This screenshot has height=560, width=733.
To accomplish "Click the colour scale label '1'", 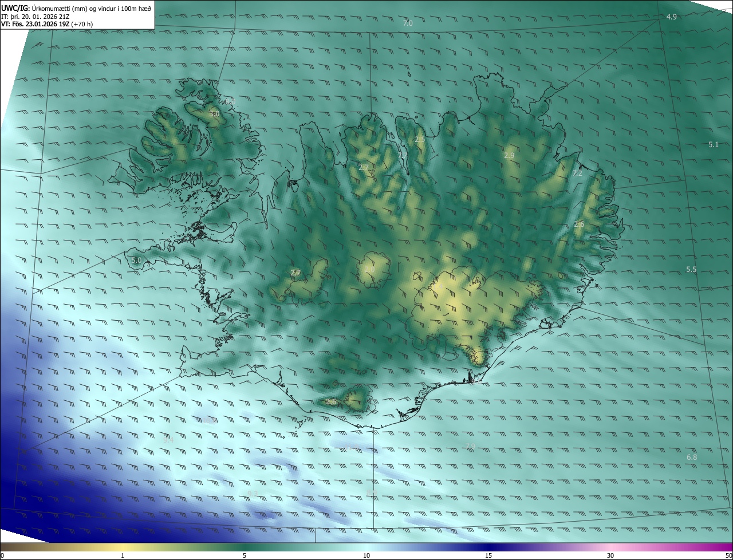I will coord(123,556).
